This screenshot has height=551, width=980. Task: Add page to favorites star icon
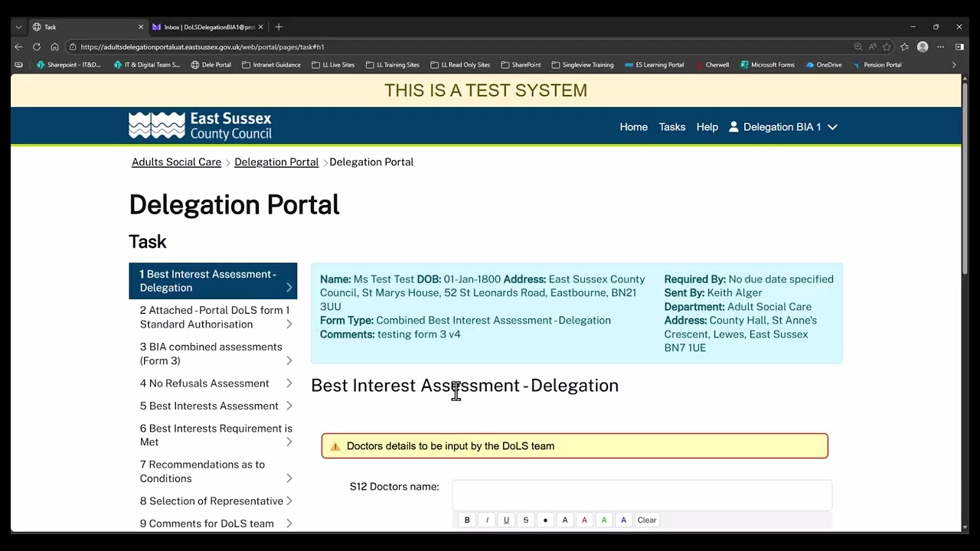[x=887, y=47]
